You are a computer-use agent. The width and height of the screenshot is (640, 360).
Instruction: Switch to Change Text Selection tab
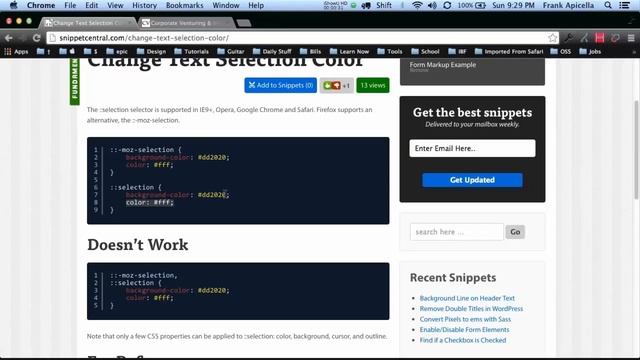click(87, 23)
